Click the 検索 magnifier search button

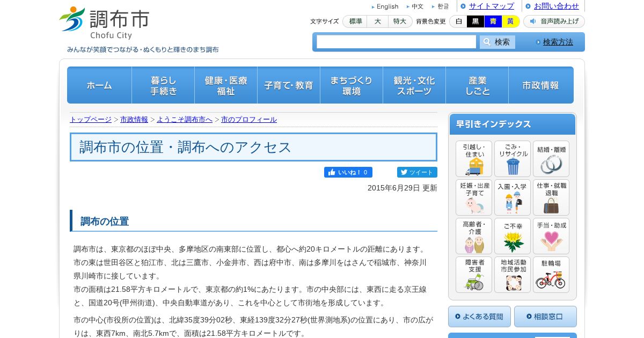coord(497,42)
